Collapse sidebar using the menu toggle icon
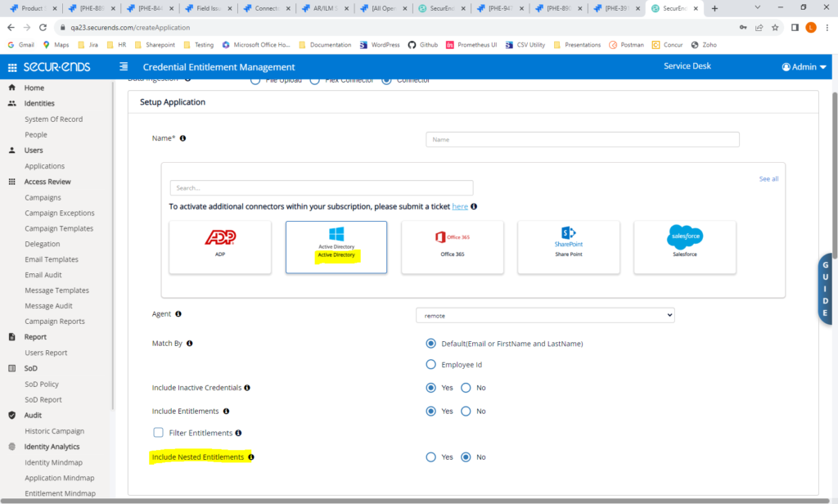 click(x=124, y=67)
